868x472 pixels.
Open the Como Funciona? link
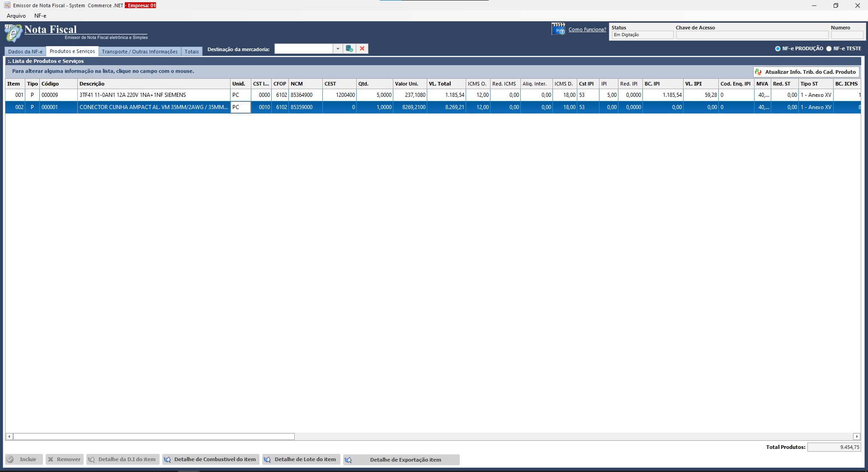[x=587, y=29]
